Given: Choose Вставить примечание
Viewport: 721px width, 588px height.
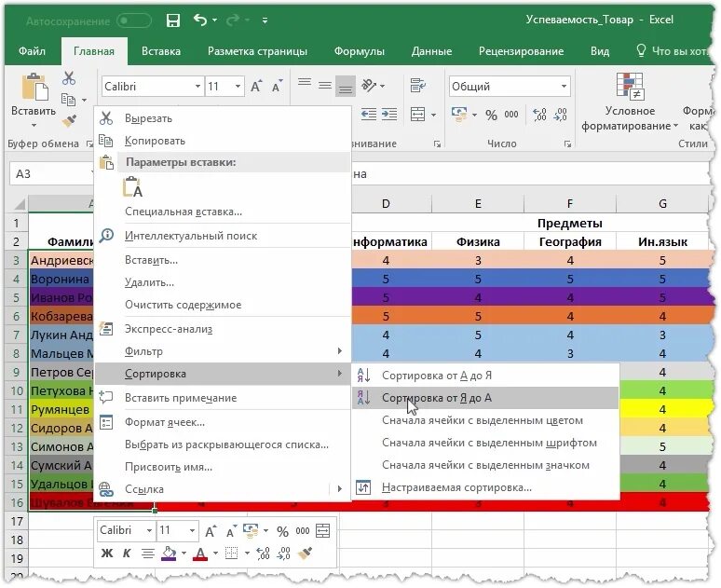Looking at the screenshot, I should (x=223, y=398).
